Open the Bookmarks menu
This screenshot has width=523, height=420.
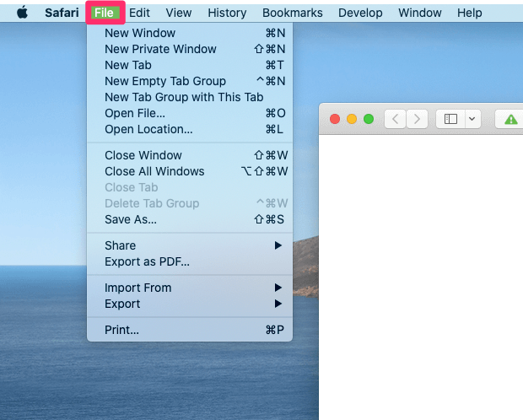click(x=292, y=13)
